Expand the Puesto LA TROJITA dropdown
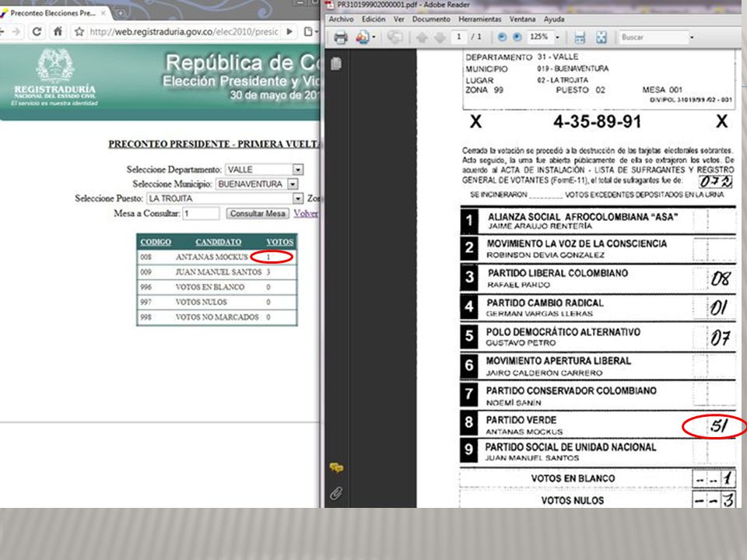Viewport: 747px width, 560px height. tap(298, 198)
